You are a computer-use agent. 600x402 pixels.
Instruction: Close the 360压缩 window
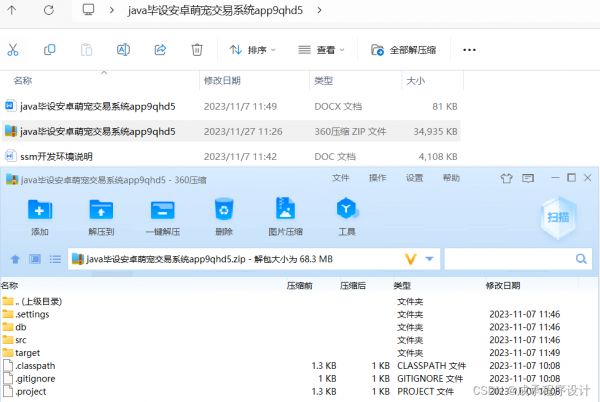coord(588,177)
